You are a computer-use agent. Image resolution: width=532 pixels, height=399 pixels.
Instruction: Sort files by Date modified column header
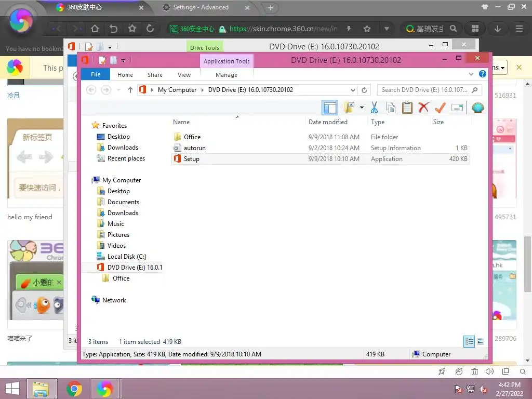click(x=328, y=122)
